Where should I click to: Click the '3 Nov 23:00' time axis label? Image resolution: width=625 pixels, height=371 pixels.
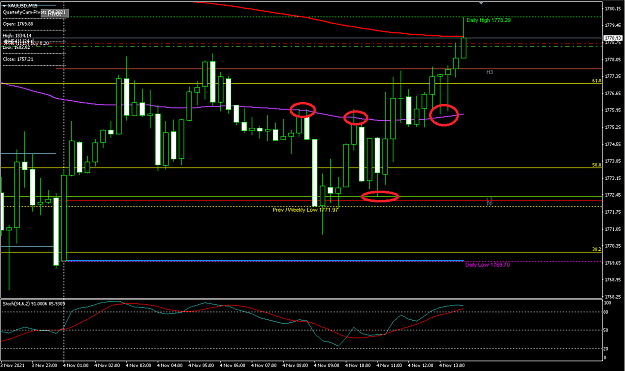pos(44,365)
